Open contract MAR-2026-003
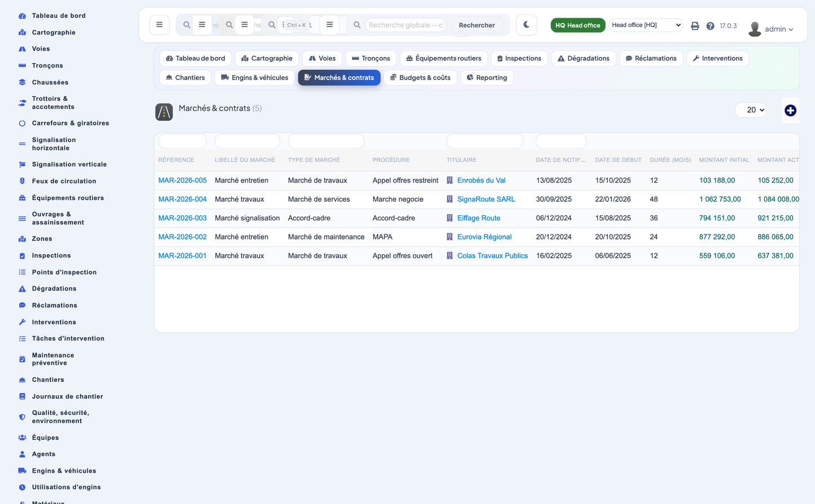Screen dimensions: 815x504 (182, 218)
